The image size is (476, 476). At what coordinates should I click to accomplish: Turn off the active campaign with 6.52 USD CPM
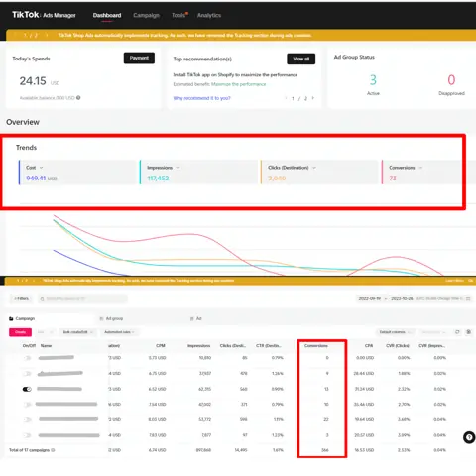pyautogui.click(x=27, y=389)
